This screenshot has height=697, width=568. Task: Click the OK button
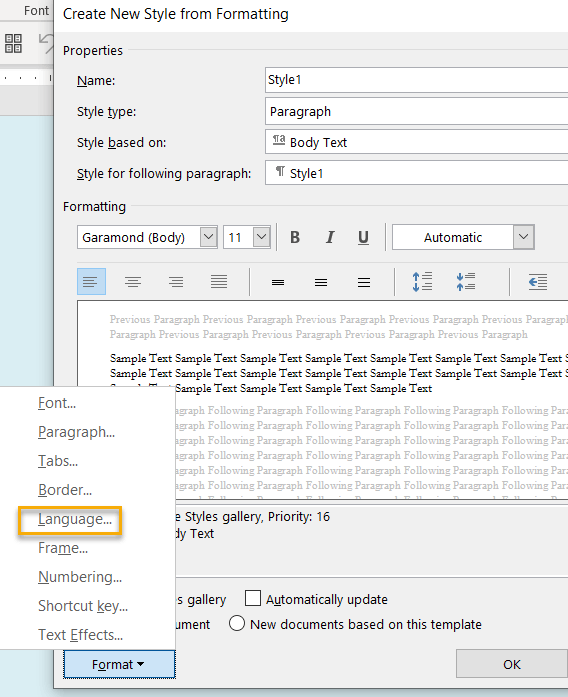pyautogui.click(x=512, y=664)
